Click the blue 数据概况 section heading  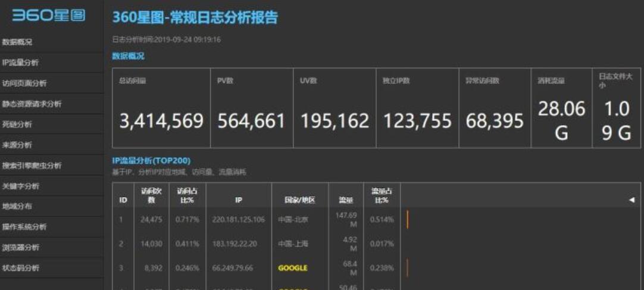tap(128, 57)
